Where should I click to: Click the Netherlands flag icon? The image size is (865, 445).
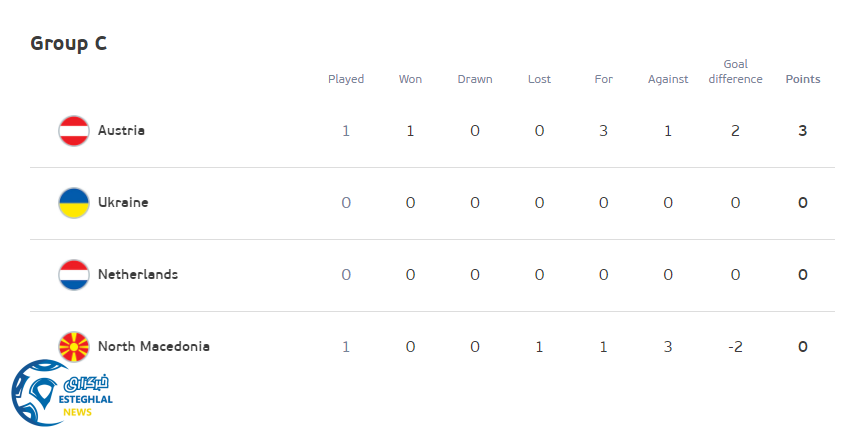click(x=74, y=275)
